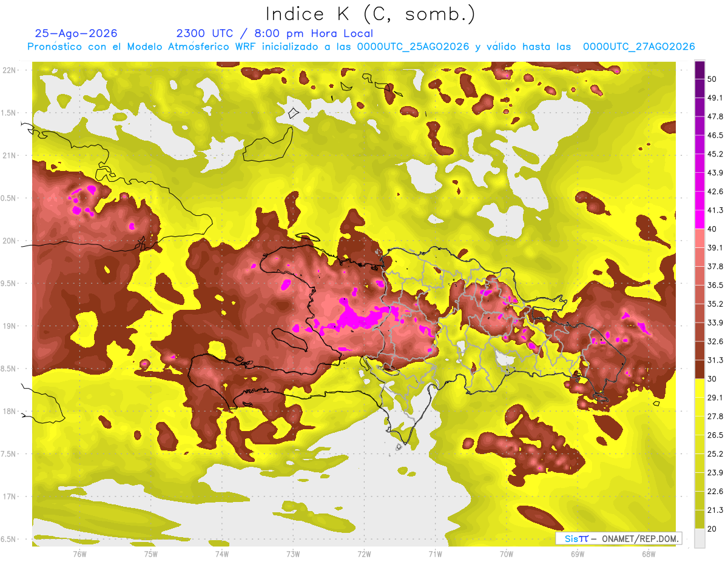The height and width of the screenshot is (562, 728).
Task: Click the '50' value on the color scale
Action: tap(712, 79)
